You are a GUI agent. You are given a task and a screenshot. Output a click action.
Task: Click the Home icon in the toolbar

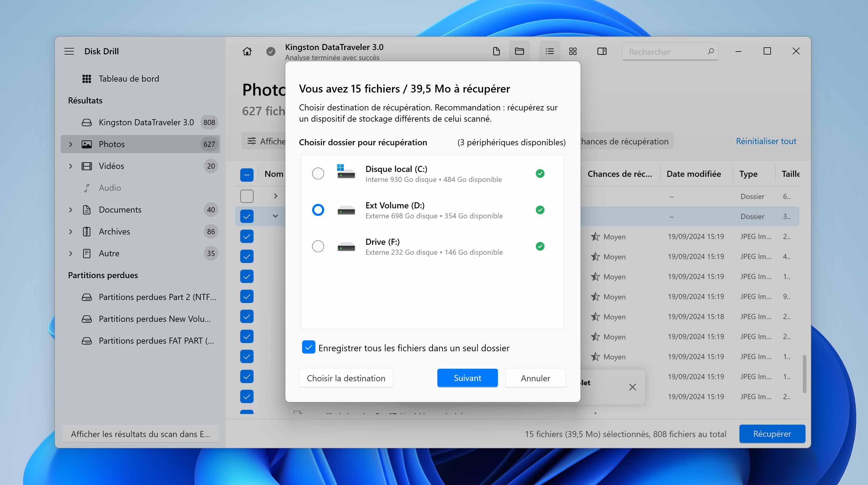(x=247, y=51)
